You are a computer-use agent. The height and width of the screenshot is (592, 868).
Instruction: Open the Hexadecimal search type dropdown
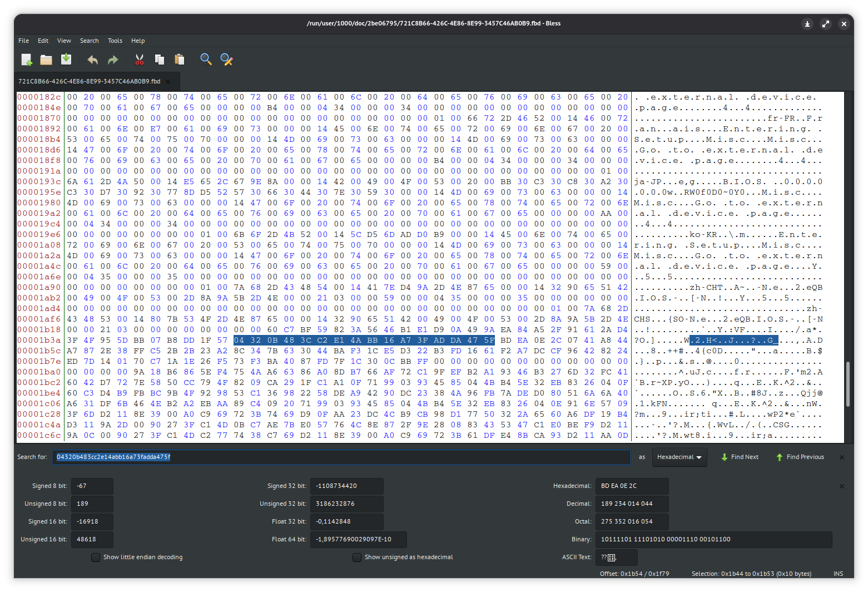pos(679,457)
